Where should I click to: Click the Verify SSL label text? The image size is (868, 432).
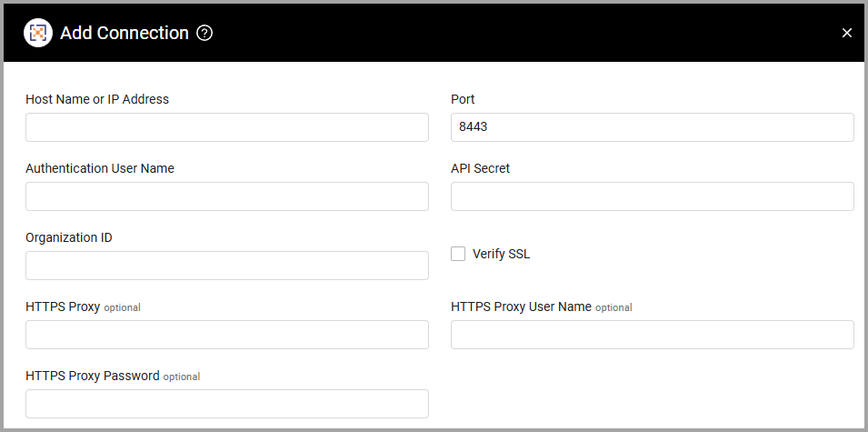pyautogui.click(x=501, y=255)
